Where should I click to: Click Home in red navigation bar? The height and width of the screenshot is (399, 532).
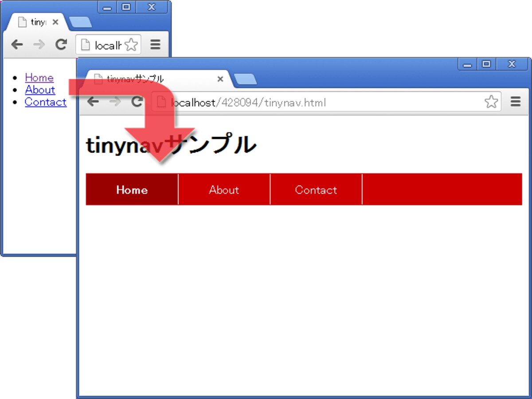[x=132, y=190]
